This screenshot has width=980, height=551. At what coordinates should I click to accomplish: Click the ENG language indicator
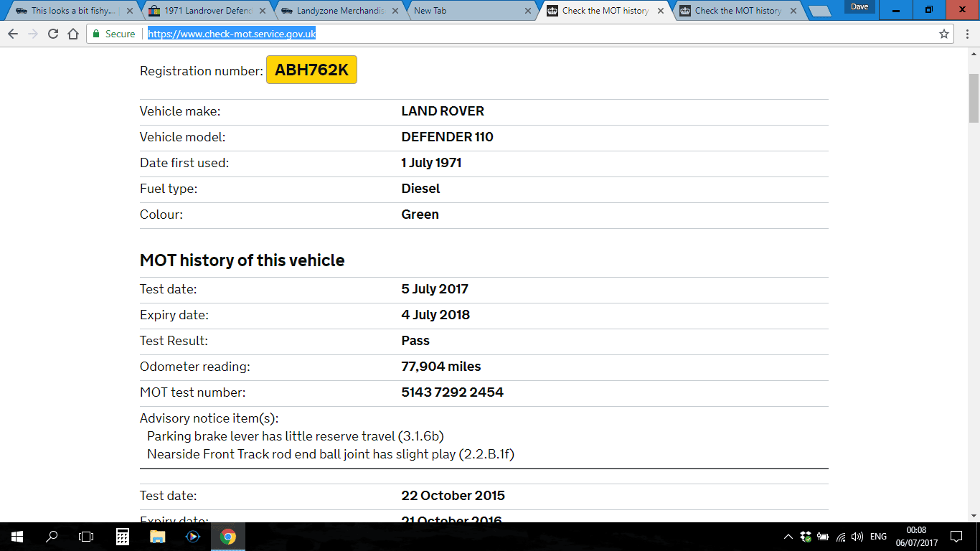pos(878,537)
